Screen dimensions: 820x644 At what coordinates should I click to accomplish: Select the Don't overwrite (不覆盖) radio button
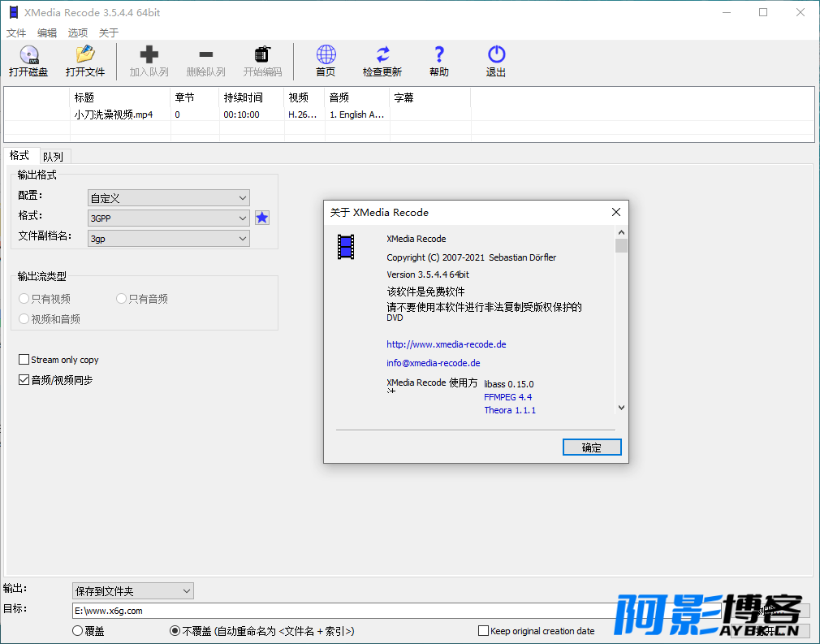coord(175,631)
